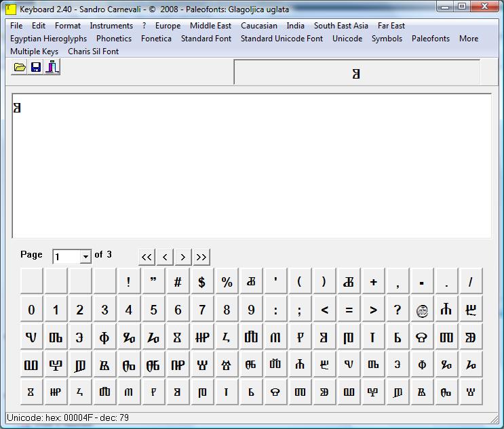504x429 pixels.
Task: Open the Far East menu
Action: pyautogui.click(x=391, y=26)
